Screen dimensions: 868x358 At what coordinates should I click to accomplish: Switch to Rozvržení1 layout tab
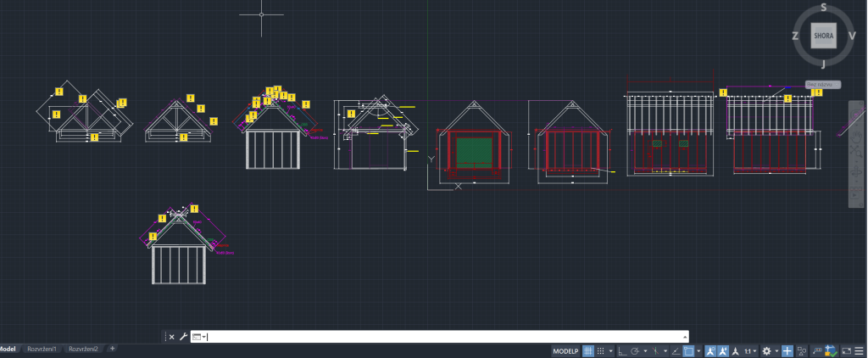tap(42, 349)
